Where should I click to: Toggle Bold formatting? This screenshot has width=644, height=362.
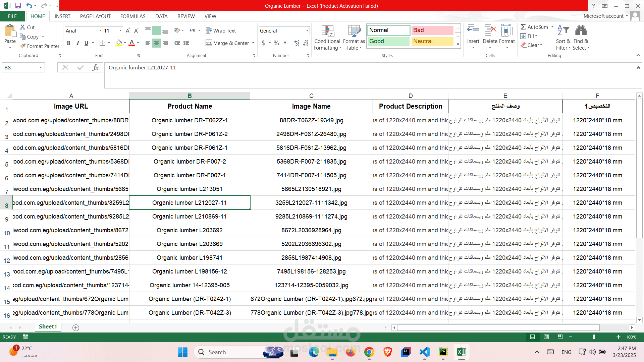coord(69,43)
